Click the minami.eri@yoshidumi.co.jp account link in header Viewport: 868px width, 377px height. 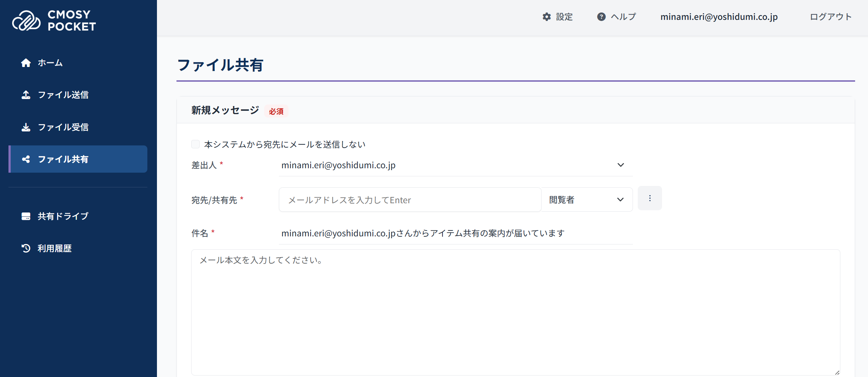coord(719,17)
